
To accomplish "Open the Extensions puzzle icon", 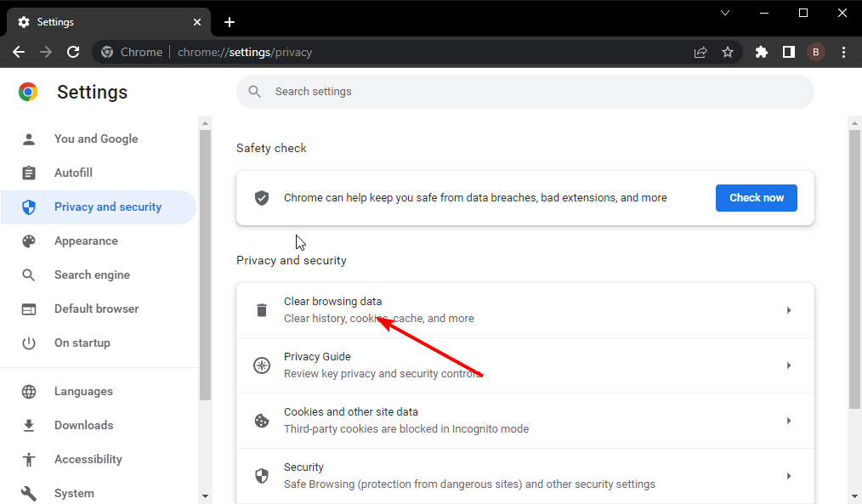I will tap(762, 52).
